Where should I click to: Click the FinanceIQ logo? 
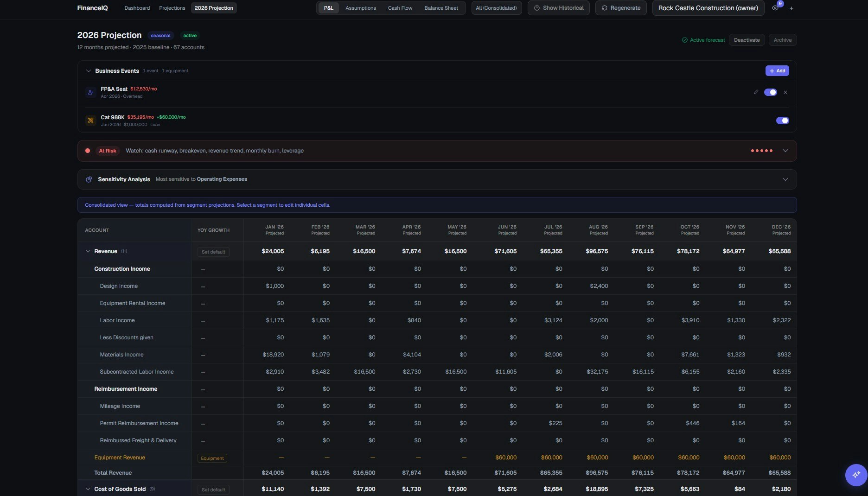pyautogui.click(x=92, y=8)
